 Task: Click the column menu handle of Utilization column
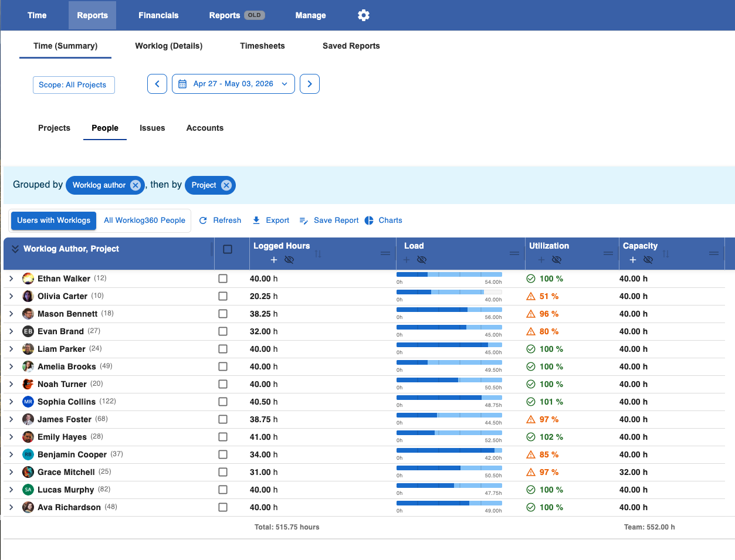tap(608, 253)
